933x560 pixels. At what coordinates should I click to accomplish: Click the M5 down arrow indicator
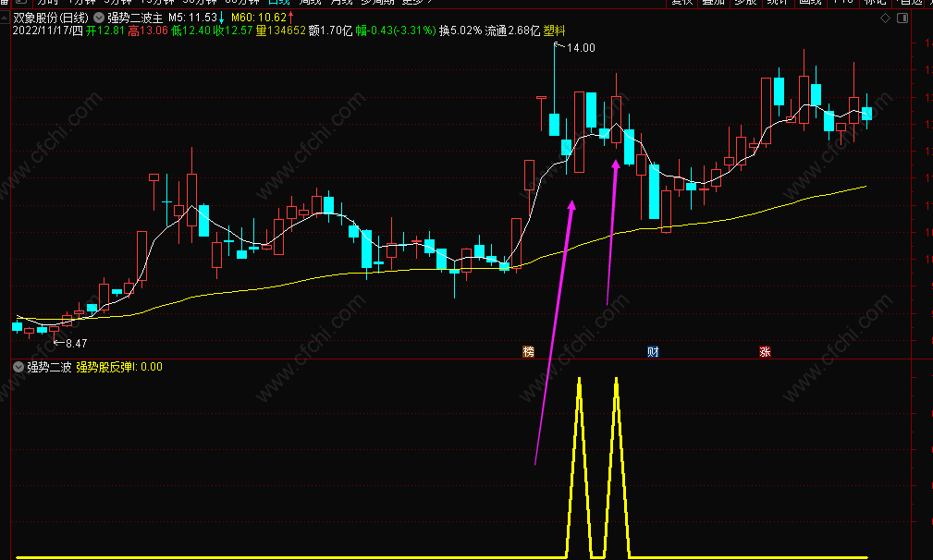pyautogui.click(x=221, y=18)
